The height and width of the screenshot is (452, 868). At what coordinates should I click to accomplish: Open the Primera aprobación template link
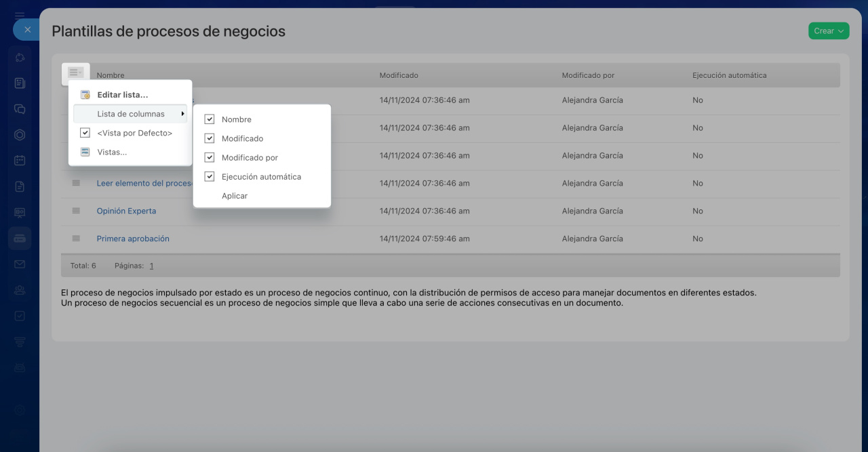click(133, 239)
